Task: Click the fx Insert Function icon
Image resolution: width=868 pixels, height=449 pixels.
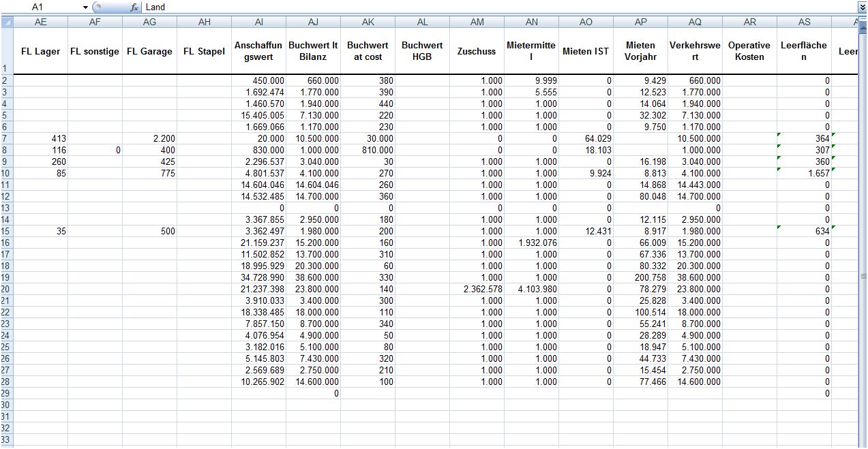Action: coord(134,7)
